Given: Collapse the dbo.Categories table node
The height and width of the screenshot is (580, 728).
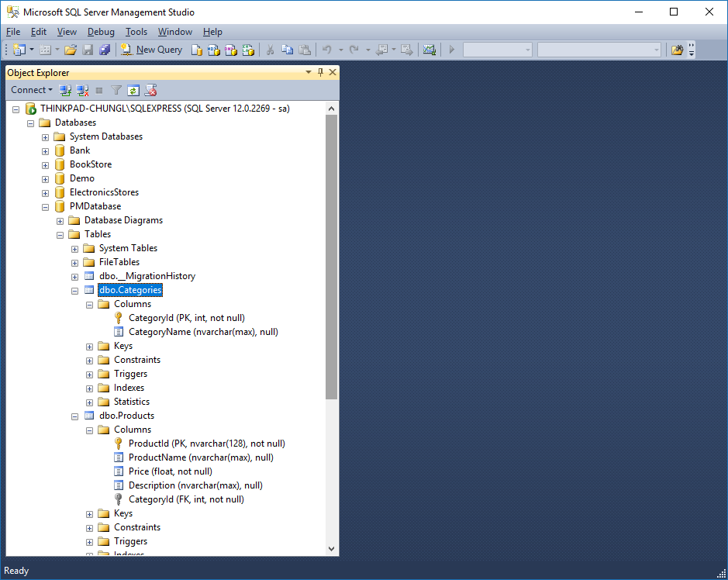Looking at the screenshot, I should [74, 291].
